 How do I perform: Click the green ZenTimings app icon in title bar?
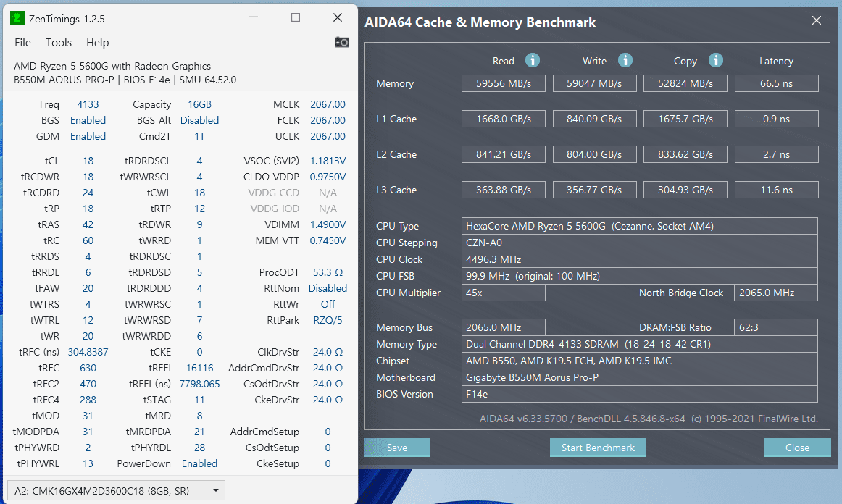tap(17, 18)
